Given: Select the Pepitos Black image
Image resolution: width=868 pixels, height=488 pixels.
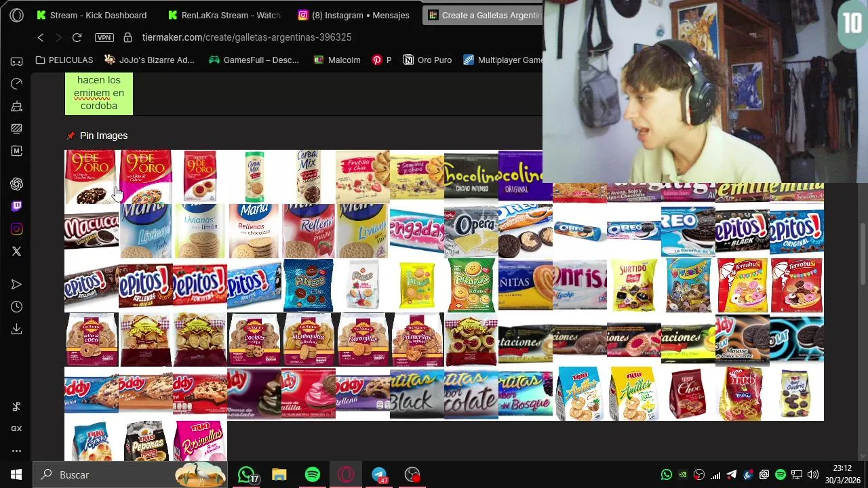Looking at the screenshot, I should (x=743, y=231).
